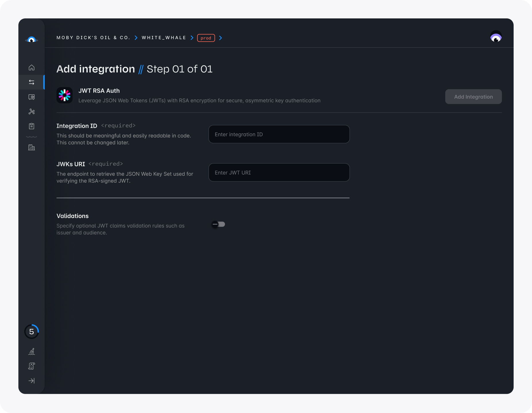Click the Add Integration button
The width and height of the screenshot is (532, 413).
point(473,97)
